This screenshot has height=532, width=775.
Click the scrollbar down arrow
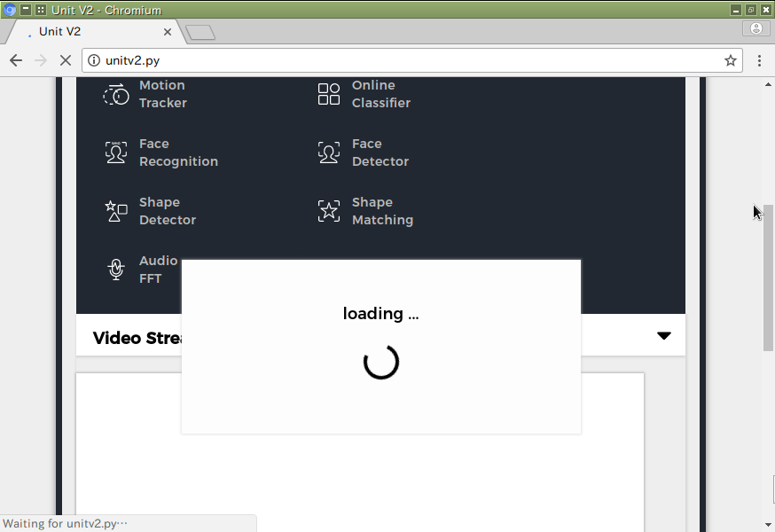click(x=768, y=524)
